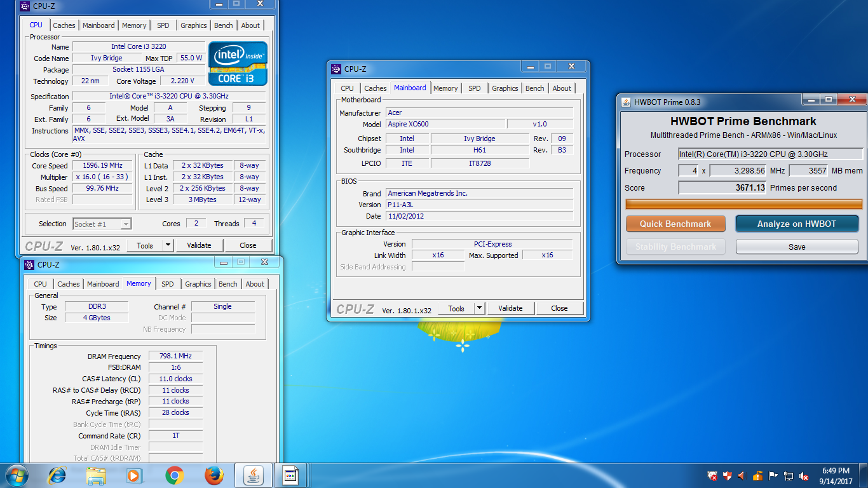Launch Google Chrome from the taskbar
This screenshot has width=868, height=488.
174,475
